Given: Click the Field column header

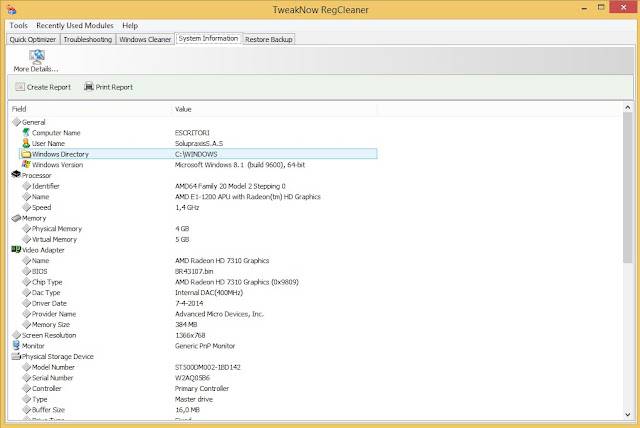Looking at the screenshot, I should pyautogui.click(x=90, y=109).
